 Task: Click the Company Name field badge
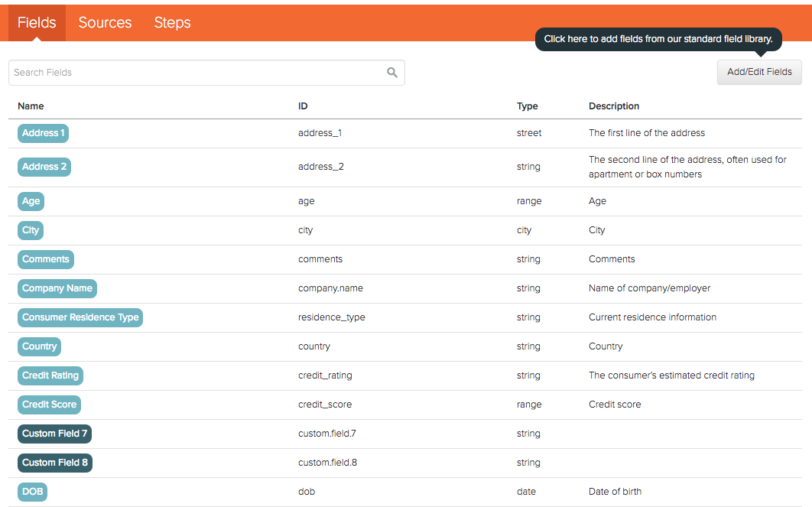point(57,288)
